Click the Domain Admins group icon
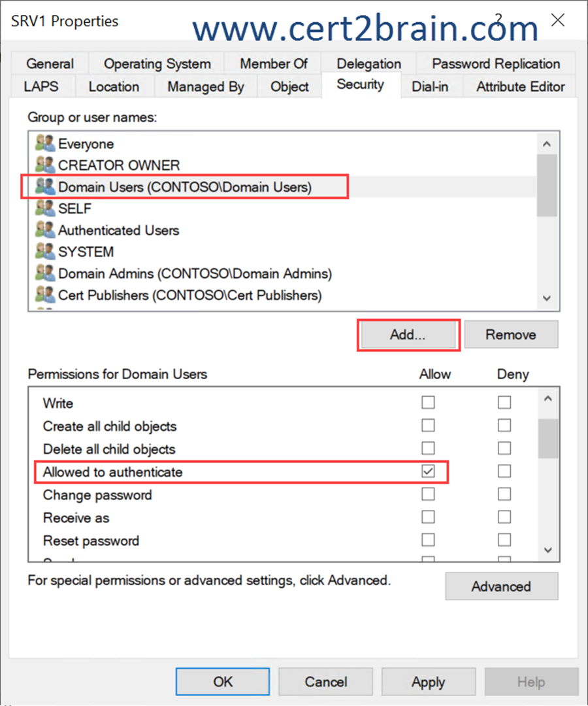This screenshot has width=588, height=706. tap(45, 273)
